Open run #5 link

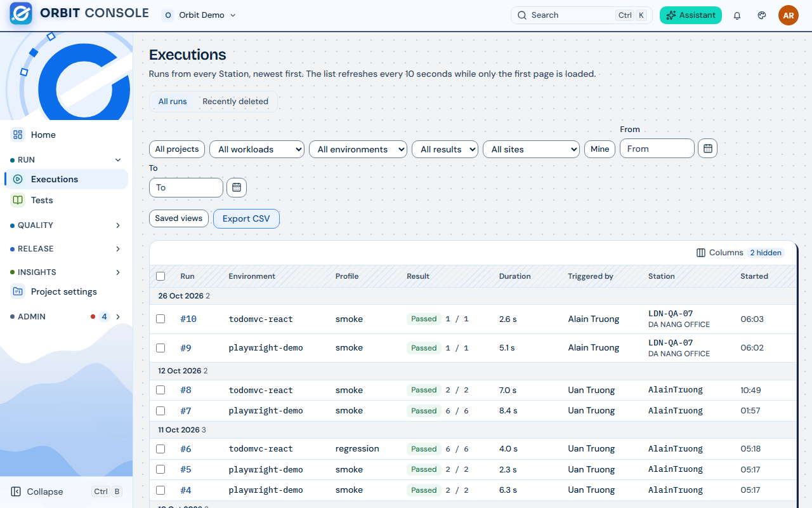[186, 469]
